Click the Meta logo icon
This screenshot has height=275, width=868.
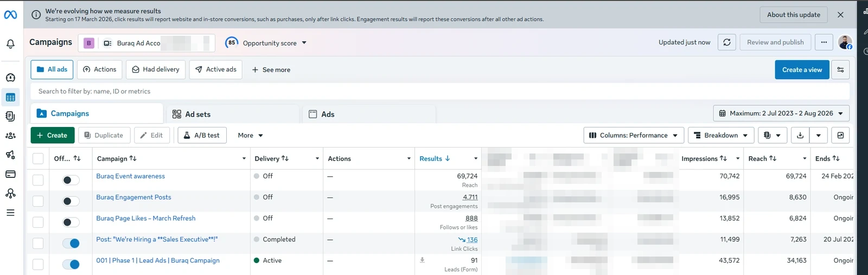coord(10,15)
